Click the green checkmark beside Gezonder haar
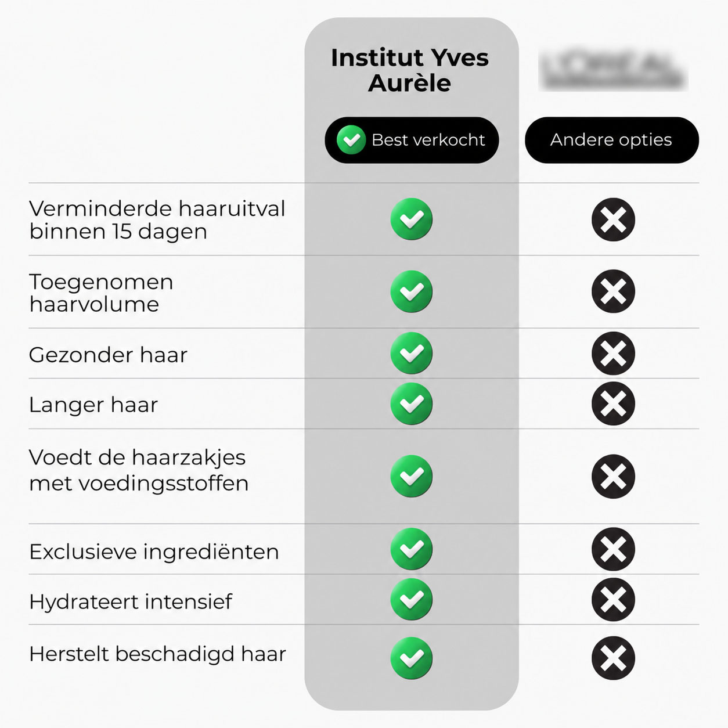This screenshot has width=728, height=728. [x=412, y=353]
